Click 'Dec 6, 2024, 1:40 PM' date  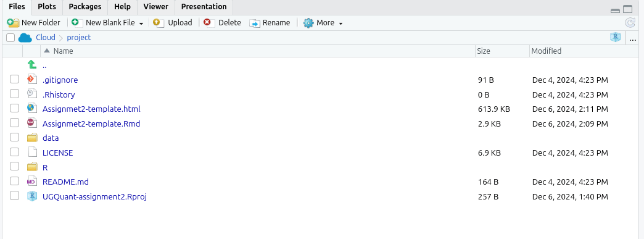point(570,196)
